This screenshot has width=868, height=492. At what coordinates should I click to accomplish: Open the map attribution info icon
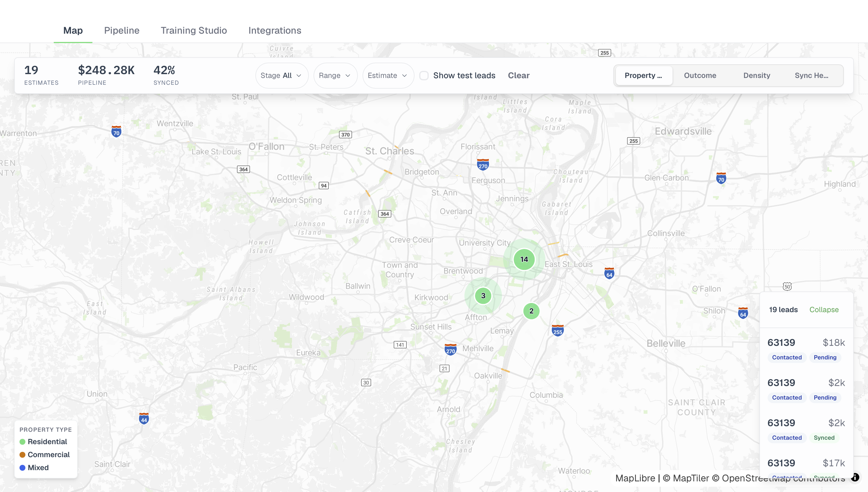(855, 477)
